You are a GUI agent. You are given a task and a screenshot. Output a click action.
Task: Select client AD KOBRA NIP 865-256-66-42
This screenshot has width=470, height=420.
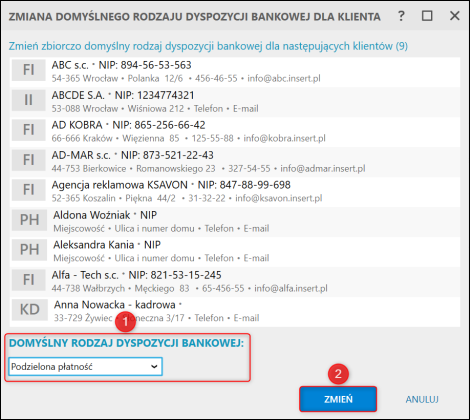235,132
